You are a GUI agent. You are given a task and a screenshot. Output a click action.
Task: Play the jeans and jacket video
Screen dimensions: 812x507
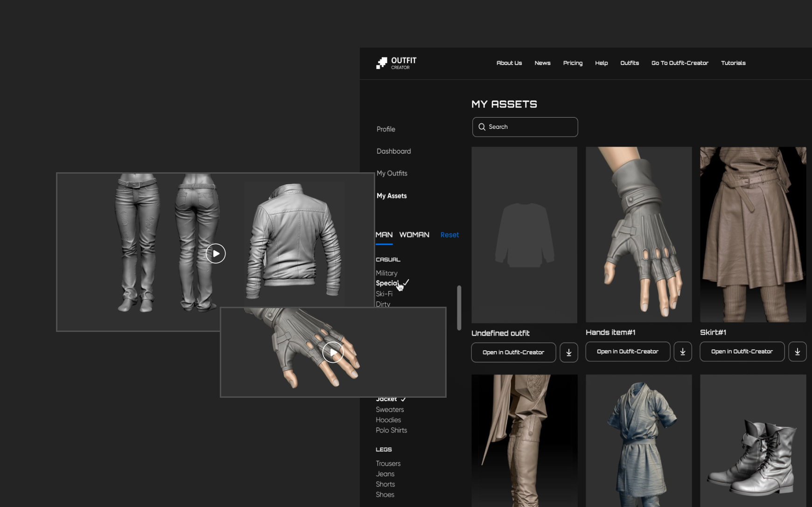click(x=216, y=253)
